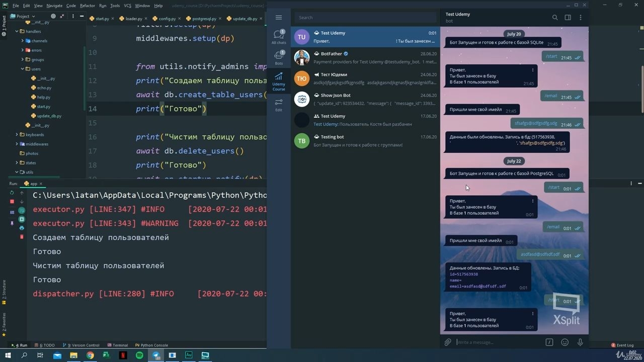Switch to the postgresql.py editor tab

pos(204,19)
